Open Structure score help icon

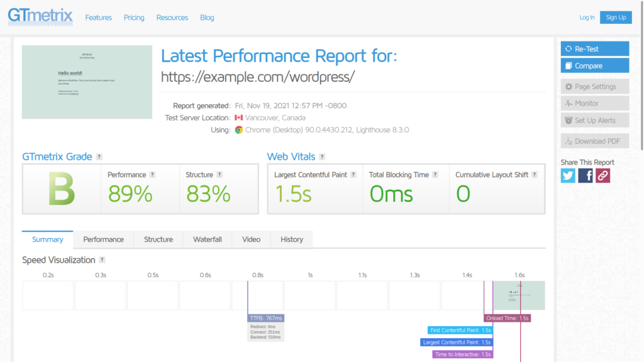[x=219, y=175]
